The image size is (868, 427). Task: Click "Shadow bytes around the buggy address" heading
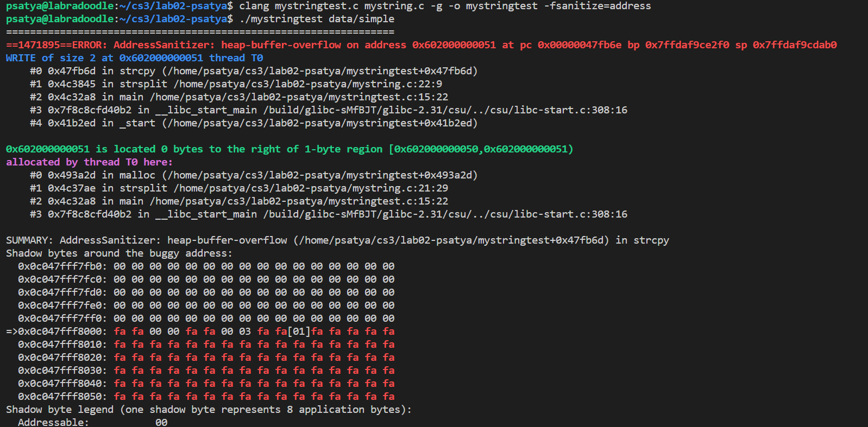pos(119,253)
